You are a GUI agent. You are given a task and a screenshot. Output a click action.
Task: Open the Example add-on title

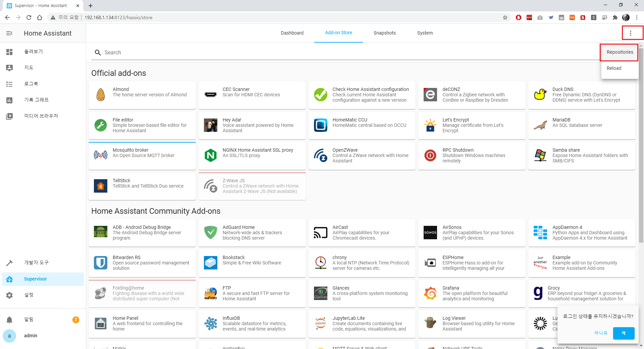[561, 257]
